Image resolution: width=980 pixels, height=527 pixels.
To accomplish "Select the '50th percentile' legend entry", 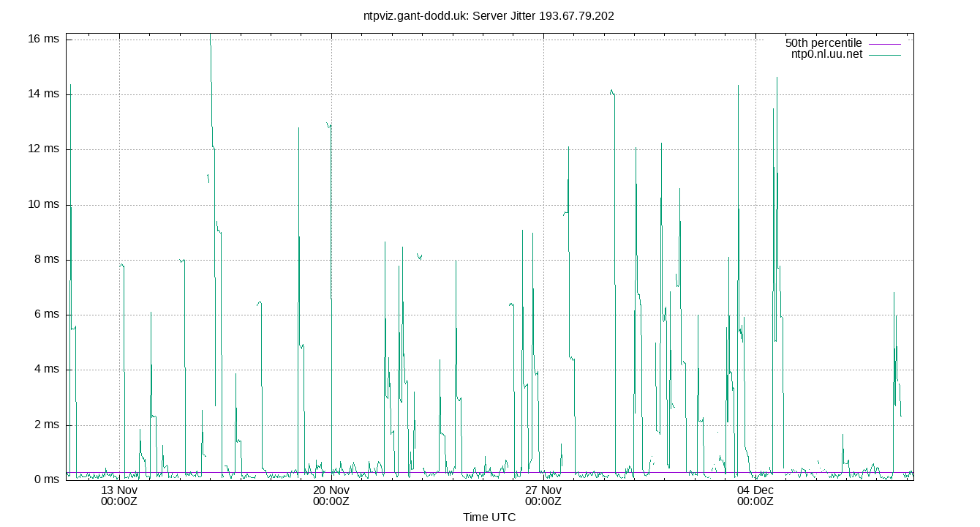I will click(823, 43).
